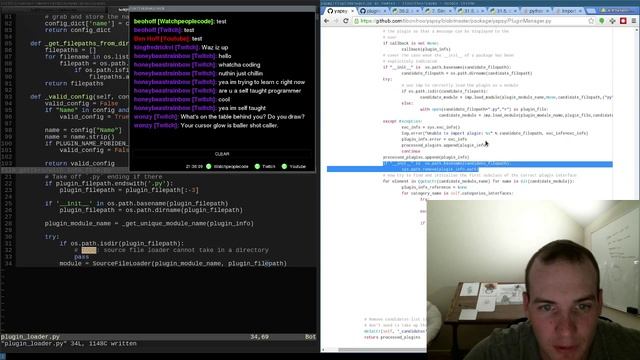The image size is (640, 360).
Task: Switch to the 'python' search tab
Action: click(x=535, y=11)
